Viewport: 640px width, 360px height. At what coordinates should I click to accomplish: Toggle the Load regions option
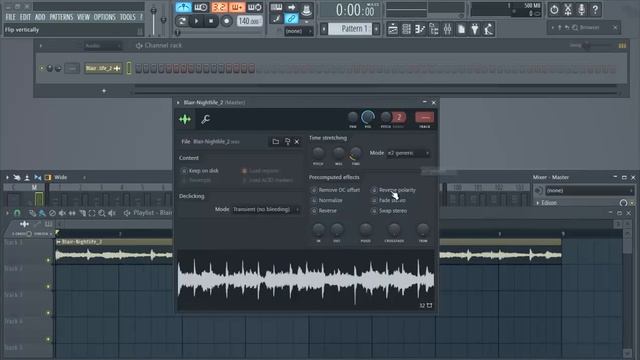point(260,171)
